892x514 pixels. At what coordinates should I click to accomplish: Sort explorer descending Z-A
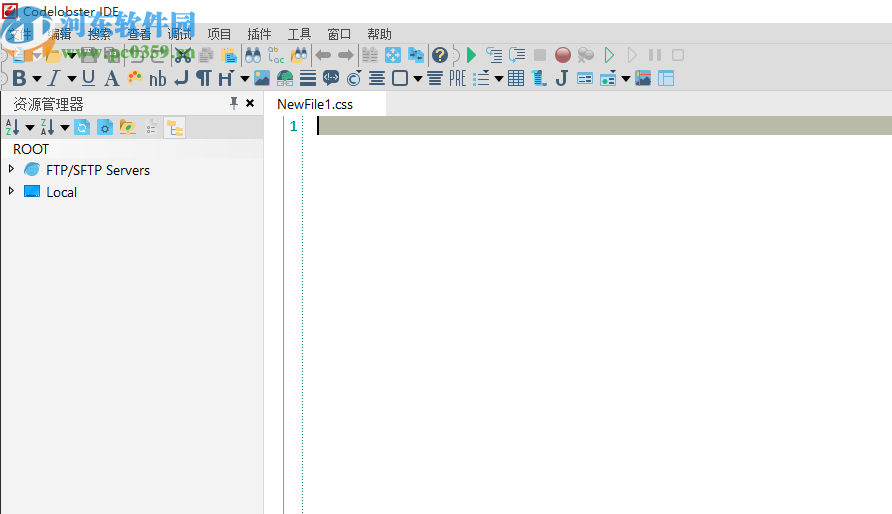[x=47, y=127]
